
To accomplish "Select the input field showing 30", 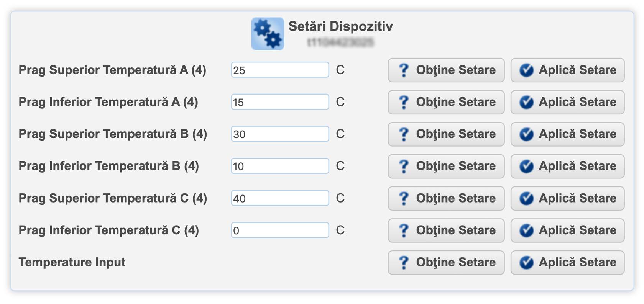I will [280, 134].
